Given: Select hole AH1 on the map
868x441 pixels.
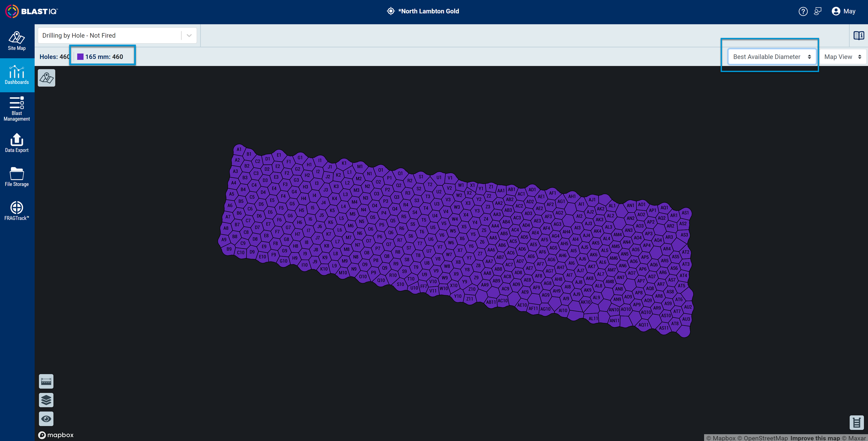Looking at the screenshot, I should 572,196.
